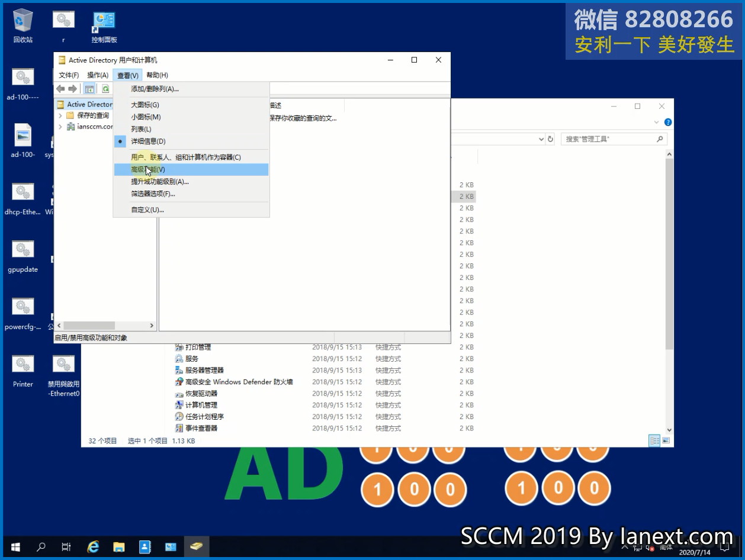Select 详细信息(D) view option
745x560 pixels.
pyautogui.click(x=191, y=141)
